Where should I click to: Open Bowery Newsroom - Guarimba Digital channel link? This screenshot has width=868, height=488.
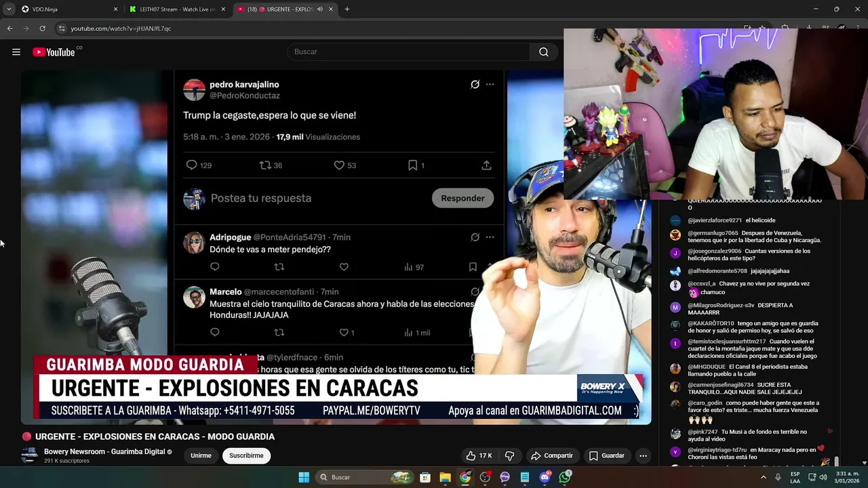click(104, 451)
